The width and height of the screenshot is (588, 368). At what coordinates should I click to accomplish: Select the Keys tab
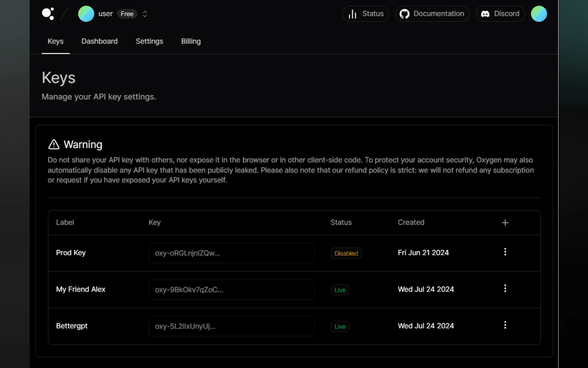(x=55, y=41)
